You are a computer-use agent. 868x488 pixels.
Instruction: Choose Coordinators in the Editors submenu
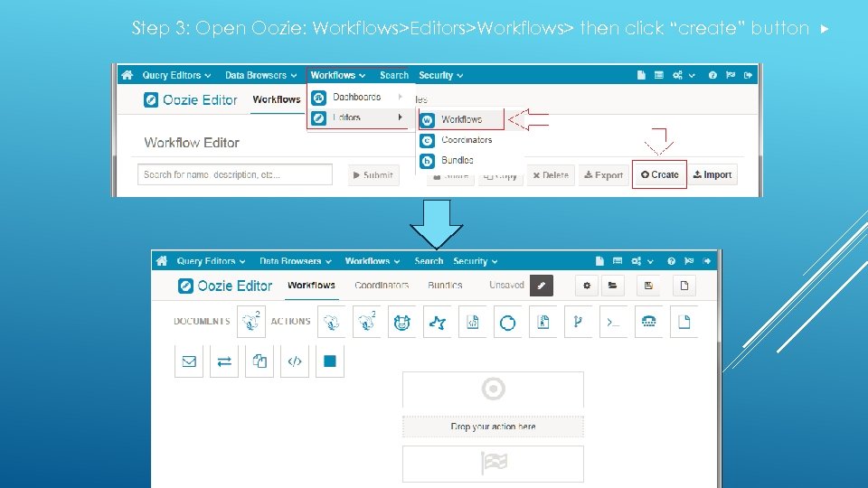(465, 140)
